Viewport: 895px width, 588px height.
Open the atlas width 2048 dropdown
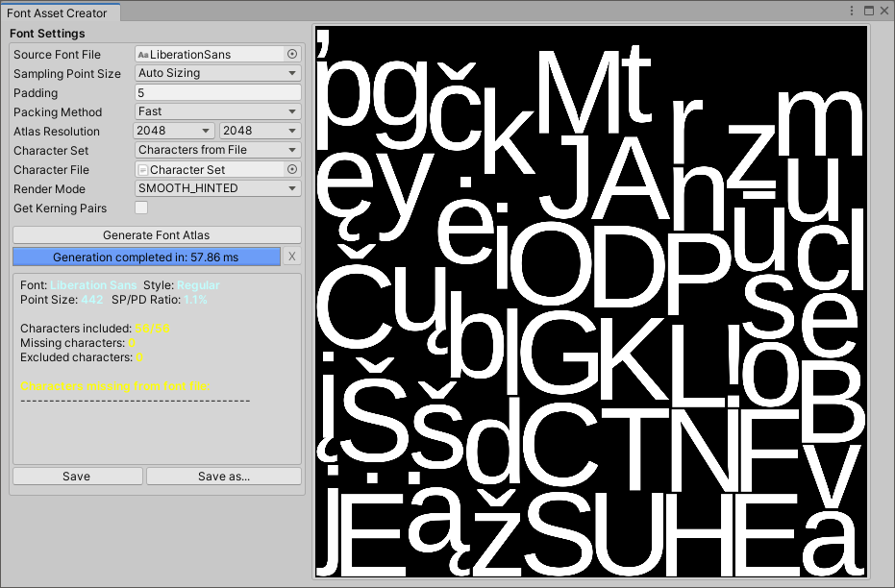coord(173,131)
